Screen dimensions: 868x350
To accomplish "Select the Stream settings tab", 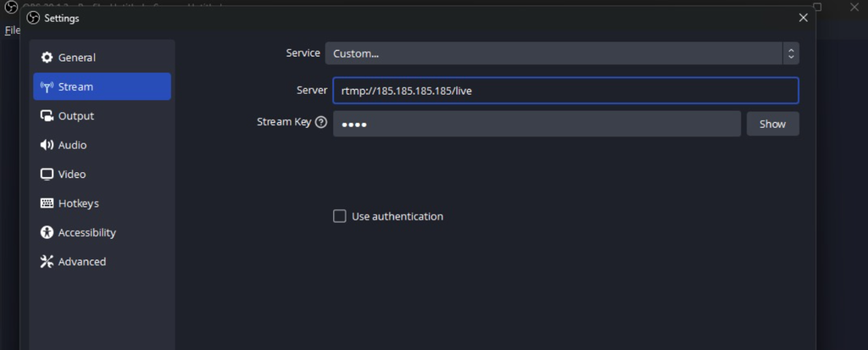I will pyautogui.click(x=102, y=86).
